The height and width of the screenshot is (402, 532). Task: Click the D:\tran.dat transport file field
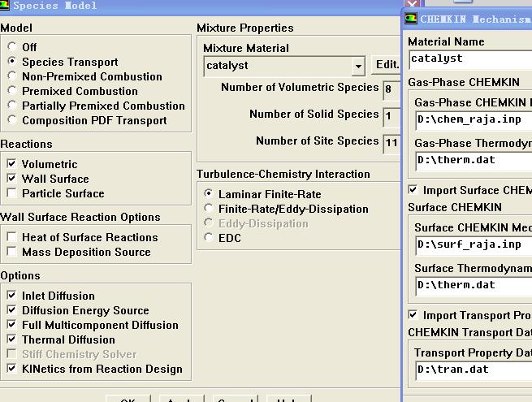click(473, 370)
